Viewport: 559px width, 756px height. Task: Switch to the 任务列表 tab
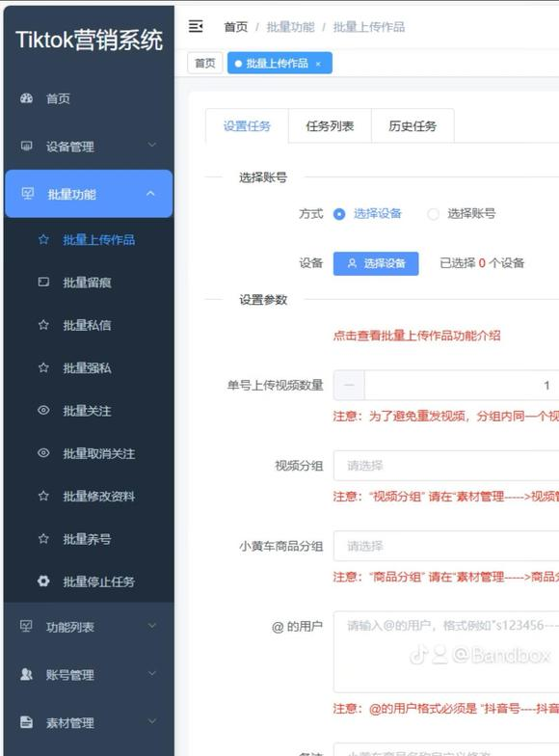(330, 126)
